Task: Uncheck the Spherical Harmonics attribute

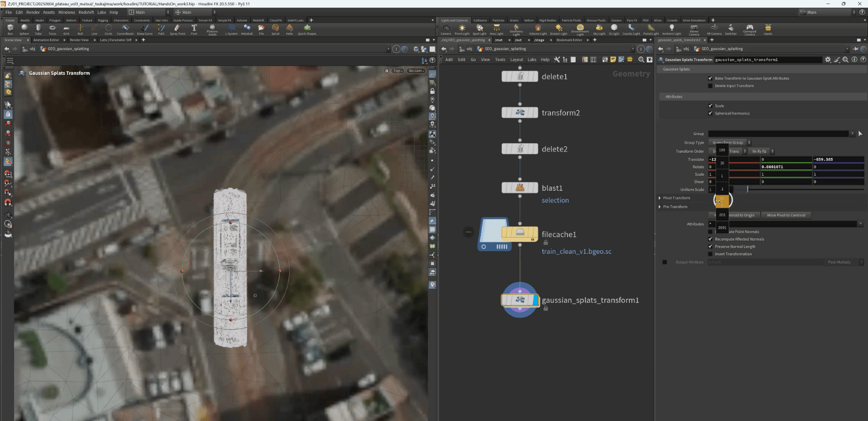Action: tap(710, 113)
